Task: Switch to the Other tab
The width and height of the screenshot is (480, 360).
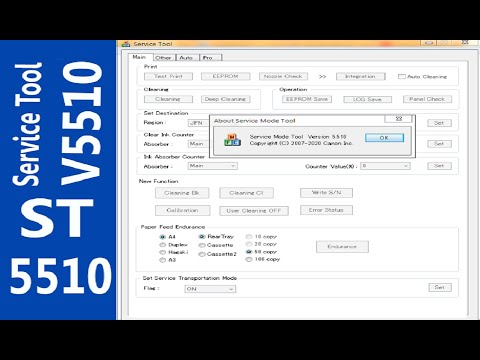Action: click(x=163, y=58)
